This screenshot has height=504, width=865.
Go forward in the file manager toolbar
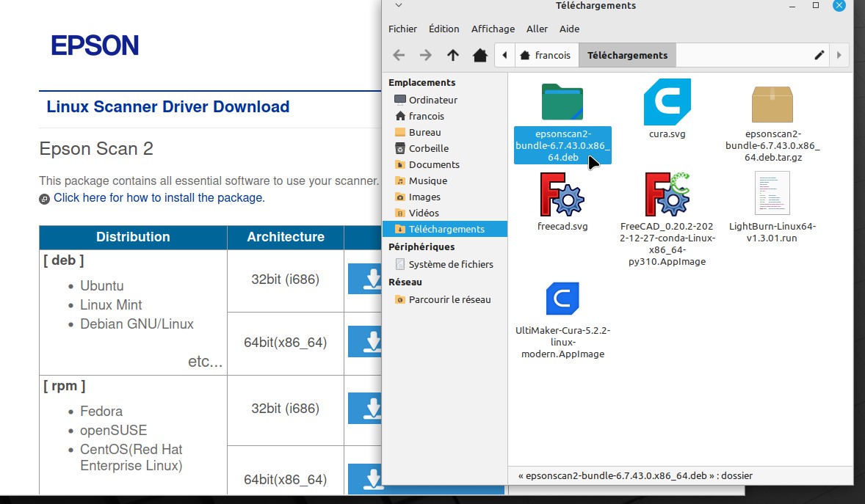click(425, 55)
